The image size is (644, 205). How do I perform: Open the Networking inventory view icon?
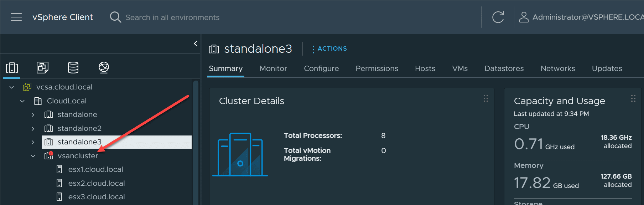point(104,67)
